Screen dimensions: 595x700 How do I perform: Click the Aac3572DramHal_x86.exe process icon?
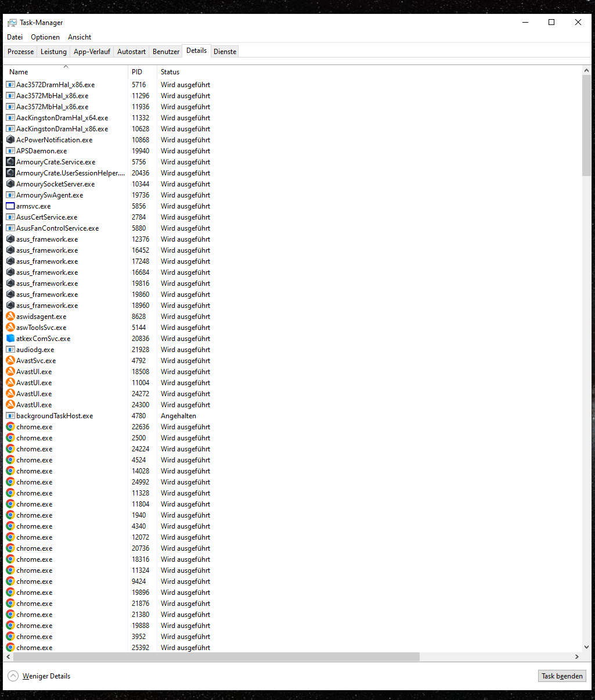pyautogui.click(x=10, y=85)
